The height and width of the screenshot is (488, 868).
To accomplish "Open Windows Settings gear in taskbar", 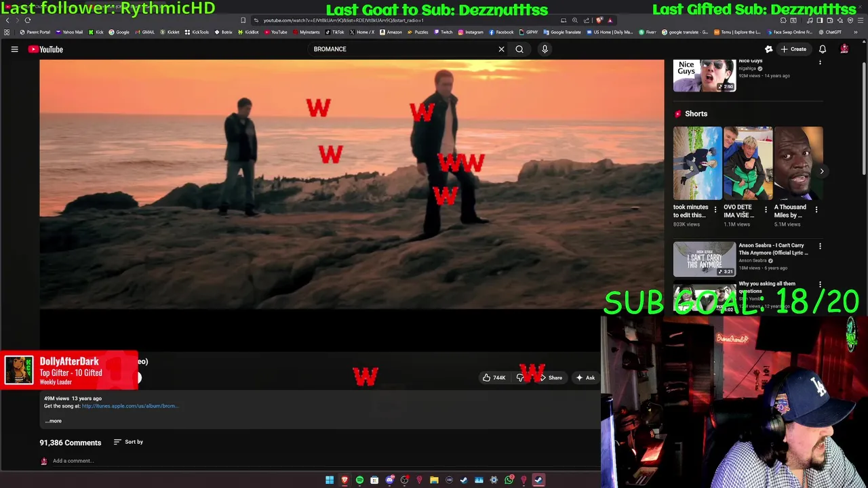I will point(494,480).
